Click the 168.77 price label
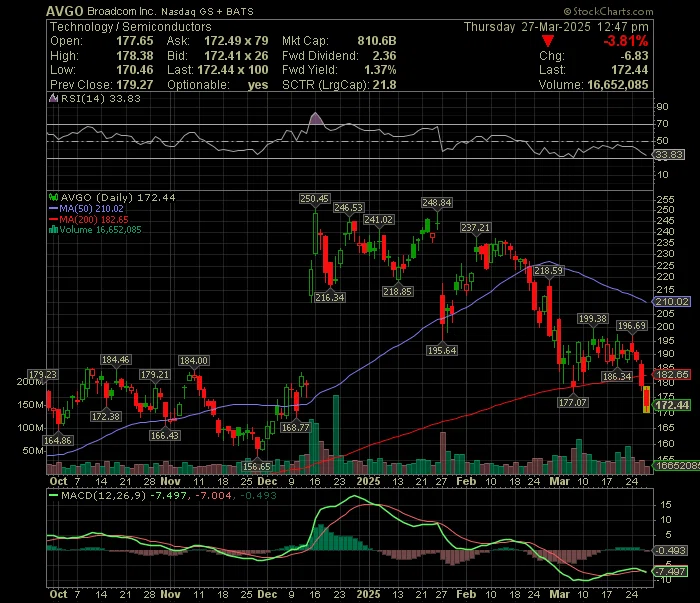This screenshot has width=700, height=603. tap(295, 428)
